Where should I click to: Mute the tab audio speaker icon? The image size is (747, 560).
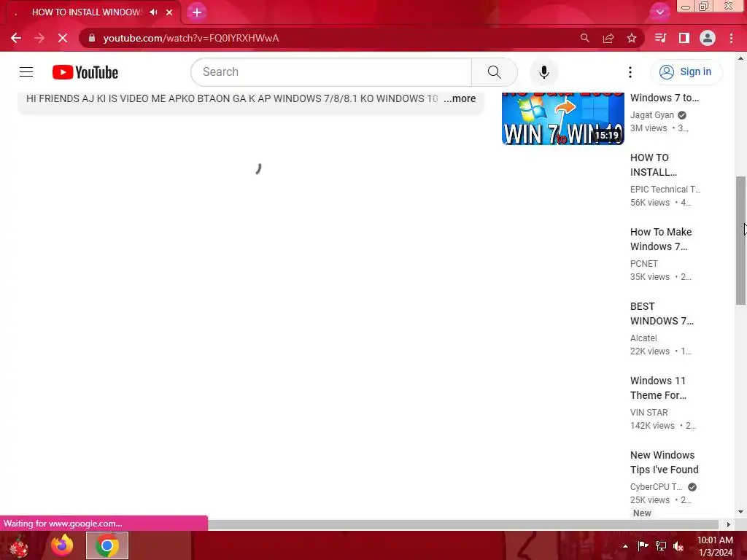[153, 12]
